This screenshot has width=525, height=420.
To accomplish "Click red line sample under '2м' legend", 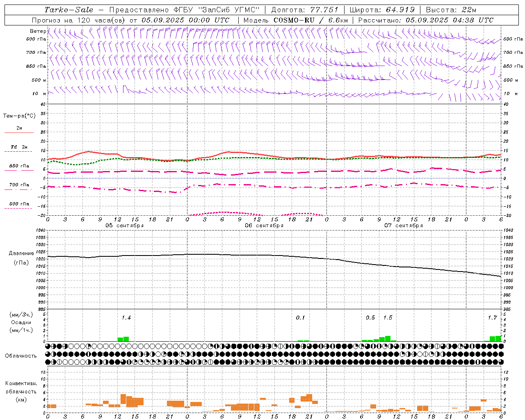I will pyautogui.click(x=19, y=132).
